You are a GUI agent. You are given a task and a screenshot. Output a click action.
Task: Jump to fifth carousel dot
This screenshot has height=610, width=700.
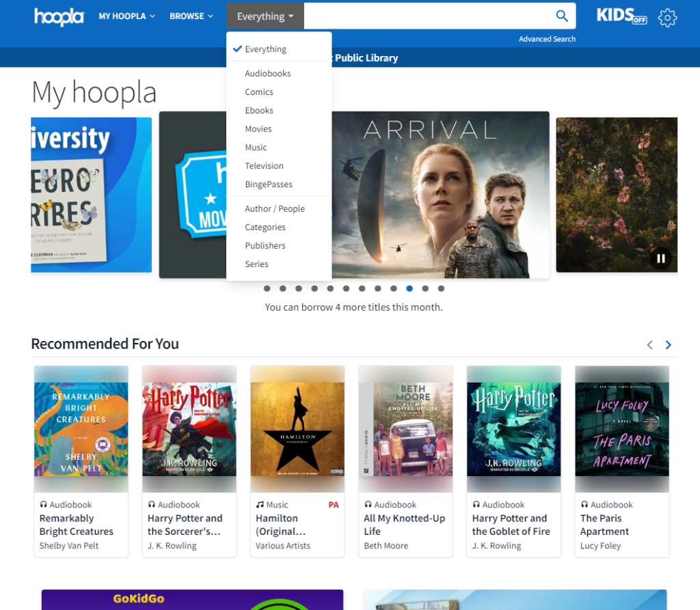point(330,289)
